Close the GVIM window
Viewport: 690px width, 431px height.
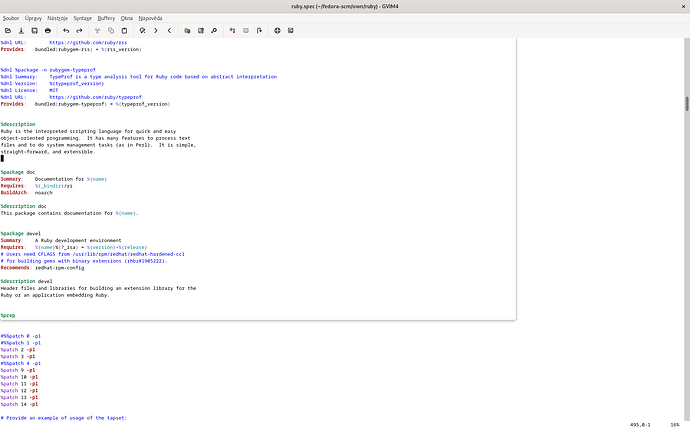click(683, 6)
